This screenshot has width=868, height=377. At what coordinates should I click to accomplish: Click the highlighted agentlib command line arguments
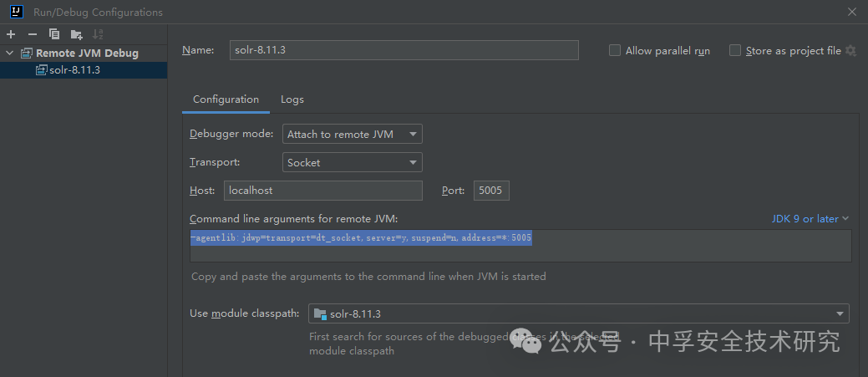(x=361, y=238)
